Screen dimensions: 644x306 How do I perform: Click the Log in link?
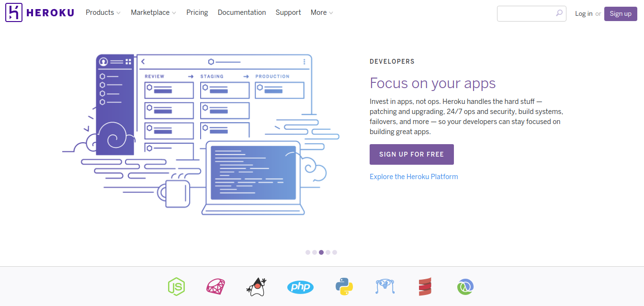point(584,13)
